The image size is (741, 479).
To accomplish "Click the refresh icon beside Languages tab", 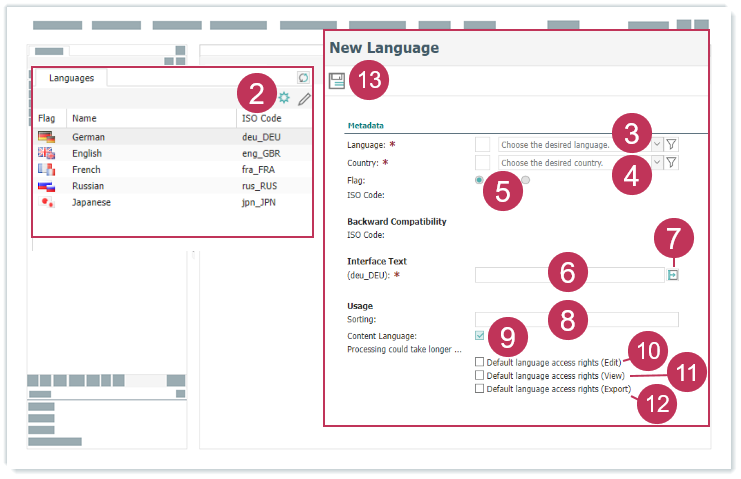I will (x=303, y=77).
